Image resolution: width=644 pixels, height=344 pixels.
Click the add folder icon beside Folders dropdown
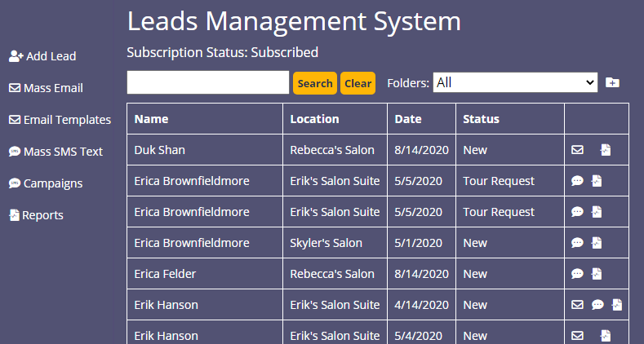click(x=612, y=83)
